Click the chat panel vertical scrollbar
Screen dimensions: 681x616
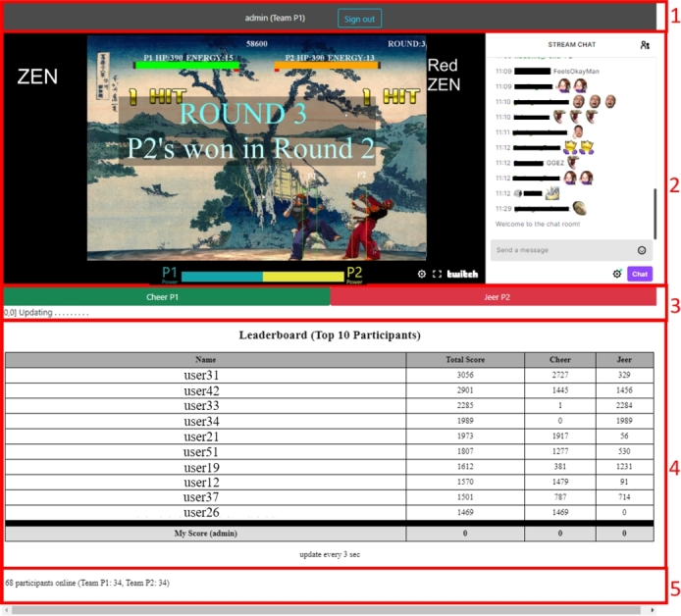[655, 214]
